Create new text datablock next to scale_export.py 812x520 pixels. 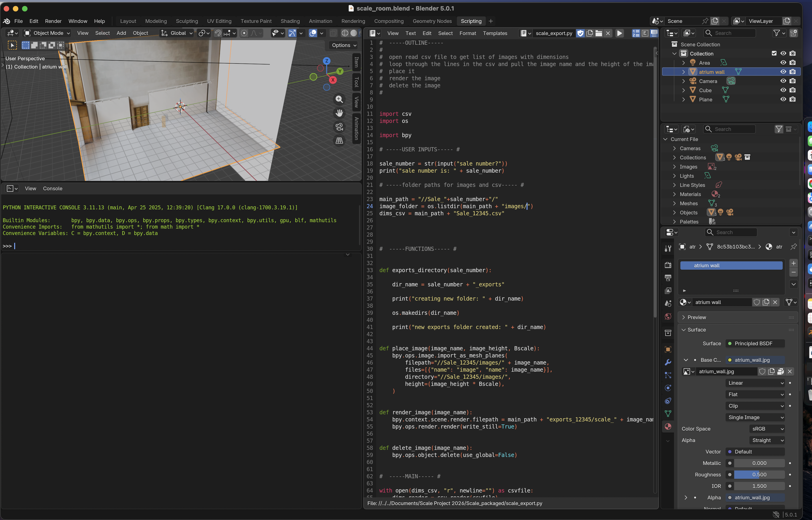point(589,33)
